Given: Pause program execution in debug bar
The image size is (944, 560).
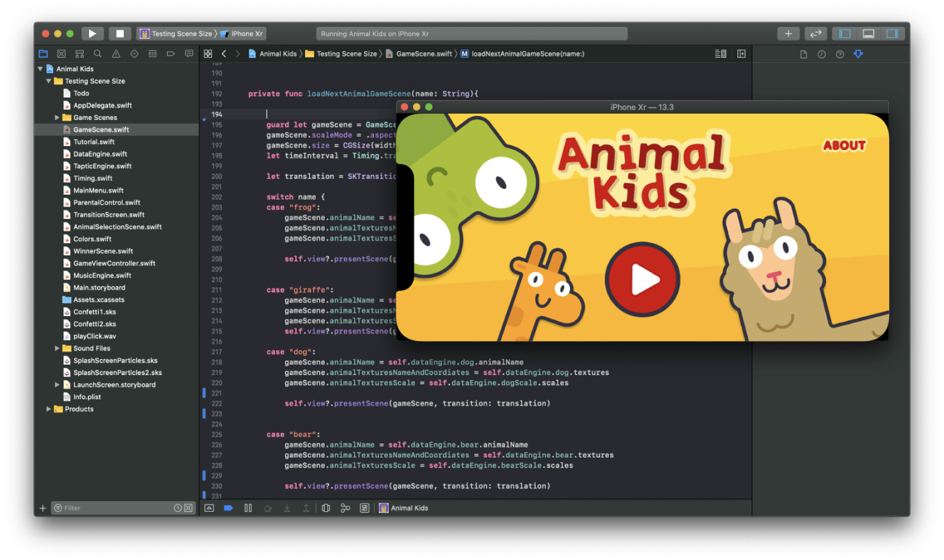Looking at the screenshot, I should pyautogui.click(x=248, y=508).
